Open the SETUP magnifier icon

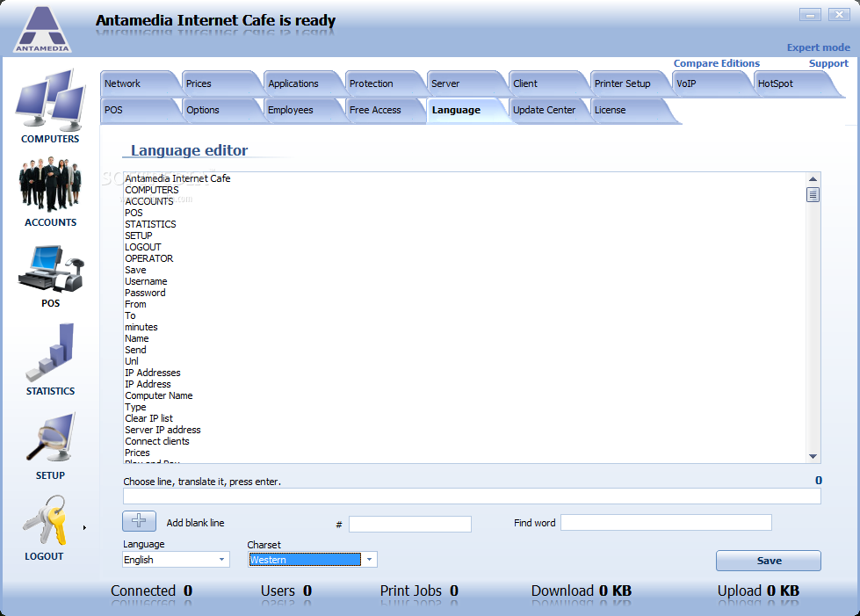click(50, 438)
